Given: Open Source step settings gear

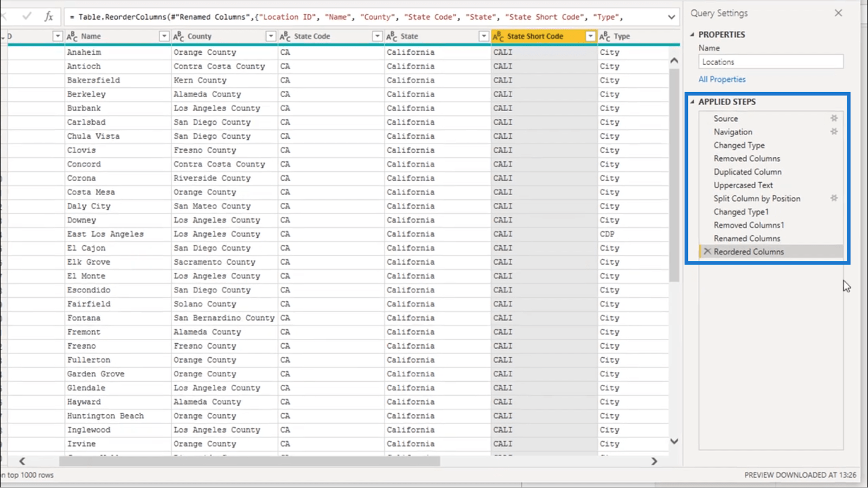Looking at the screenshot, I should [x=834, y=118].
